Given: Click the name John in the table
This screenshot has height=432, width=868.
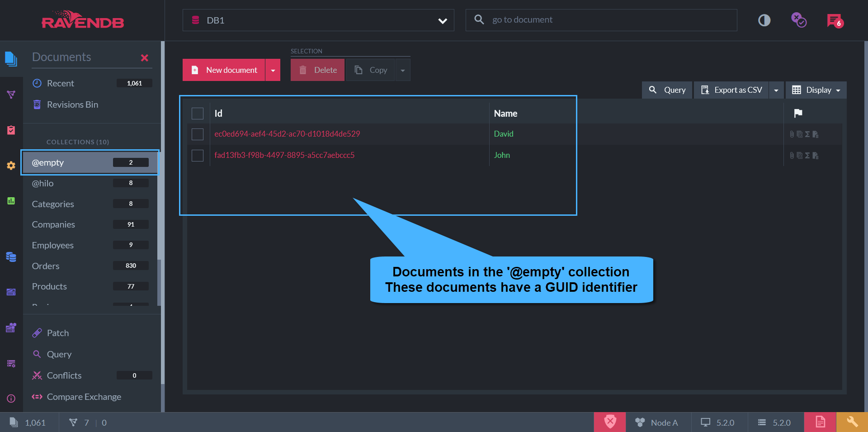Looking at the screenshot, I should (x=502, y=155).
